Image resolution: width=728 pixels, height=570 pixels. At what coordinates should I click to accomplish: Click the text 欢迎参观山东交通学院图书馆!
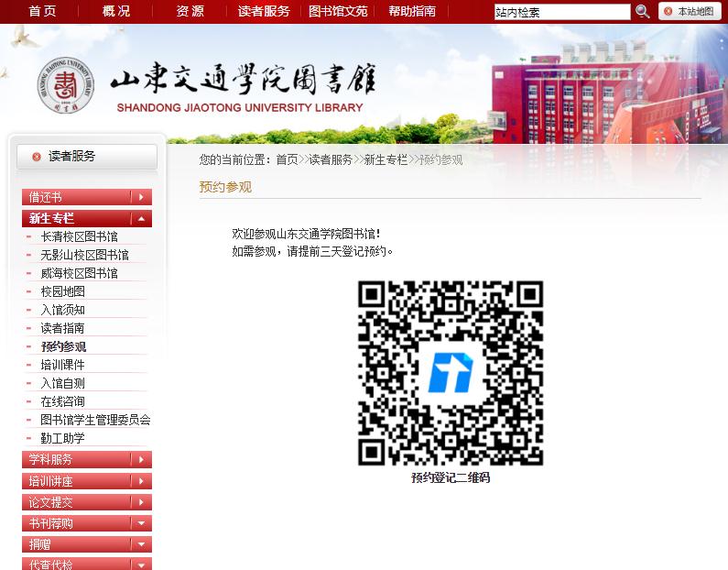click(307, 234)
